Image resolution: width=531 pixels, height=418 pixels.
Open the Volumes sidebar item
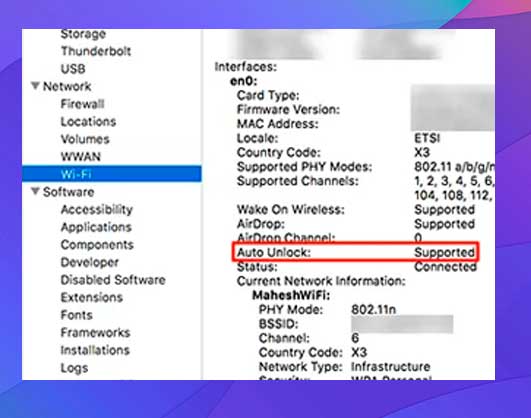[85, 139]
